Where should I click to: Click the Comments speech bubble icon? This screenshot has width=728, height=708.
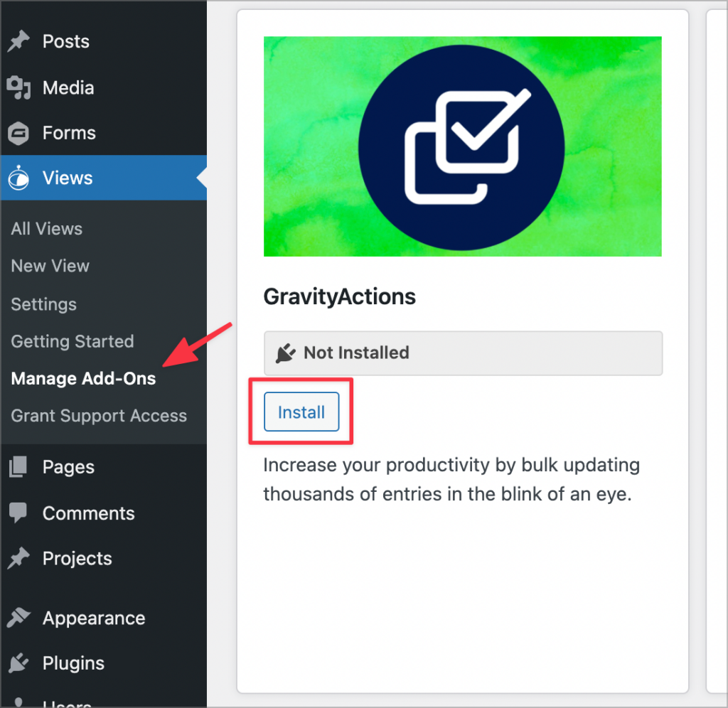pos(18,513)
